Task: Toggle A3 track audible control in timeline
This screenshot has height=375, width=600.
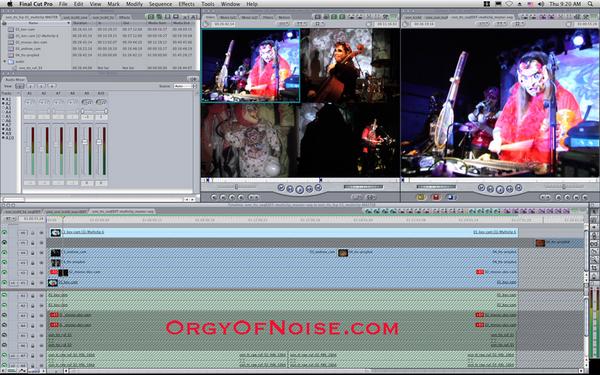Action: pyautogui.click(x=5, y=315)
